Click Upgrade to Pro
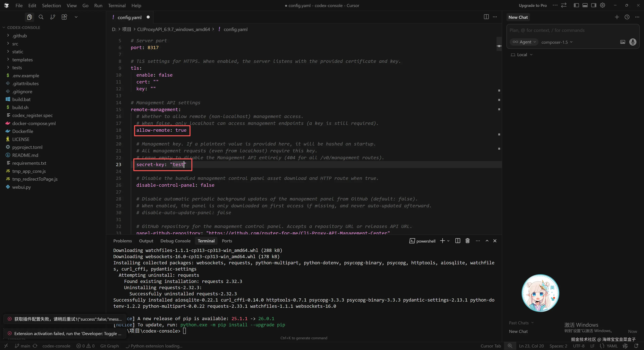This screenshot has width=644, height=350. click(532, 6)
